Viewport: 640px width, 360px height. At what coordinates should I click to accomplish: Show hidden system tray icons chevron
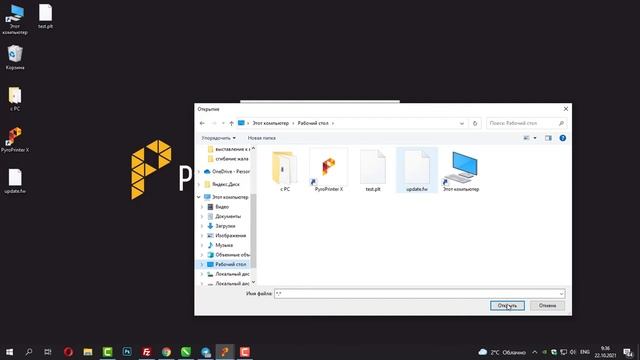click(534, 352)
